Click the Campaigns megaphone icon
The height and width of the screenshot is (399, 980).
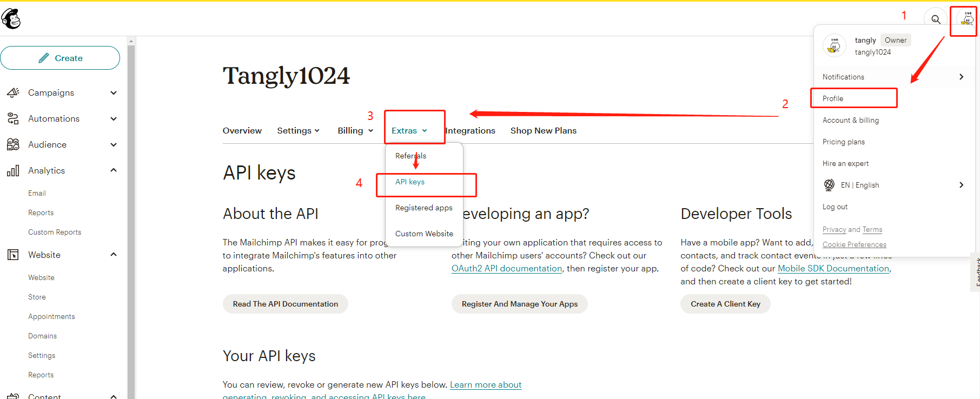13,92
